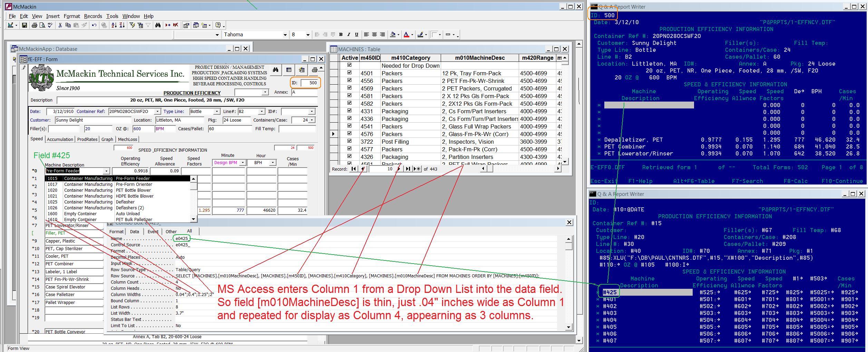This screenshot has width=868, height=352.
Task: Click the Help question mark icon
Action: point(218,25)
